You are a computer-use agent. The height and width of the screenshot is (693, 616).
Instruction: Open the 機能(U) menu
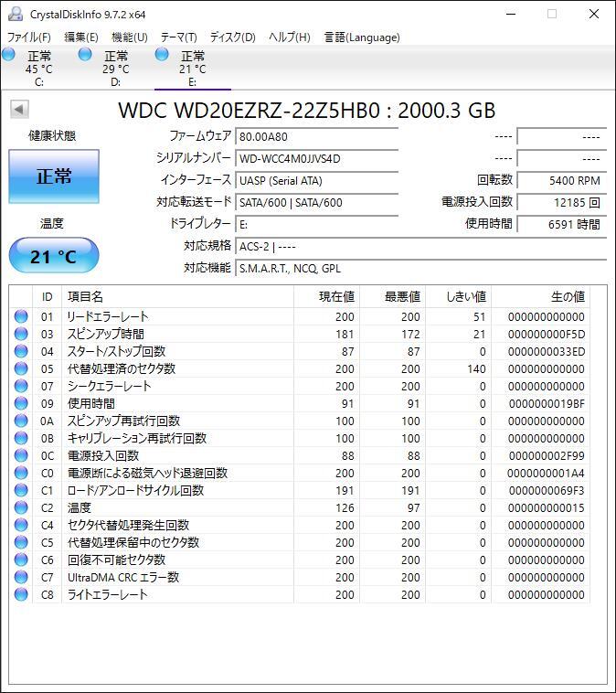pyautogui.click(x=130, y=37)
